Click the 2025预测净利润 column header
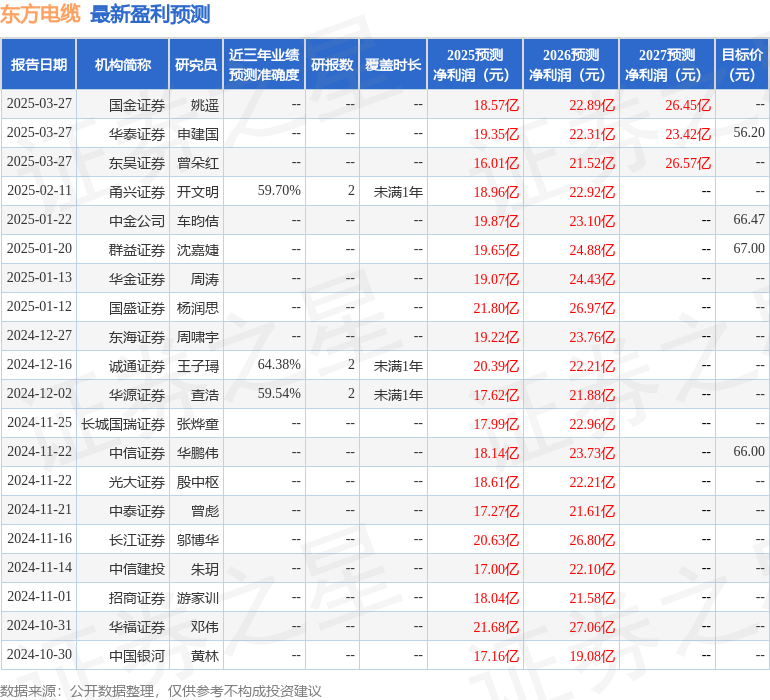 [x=475, y=64]
